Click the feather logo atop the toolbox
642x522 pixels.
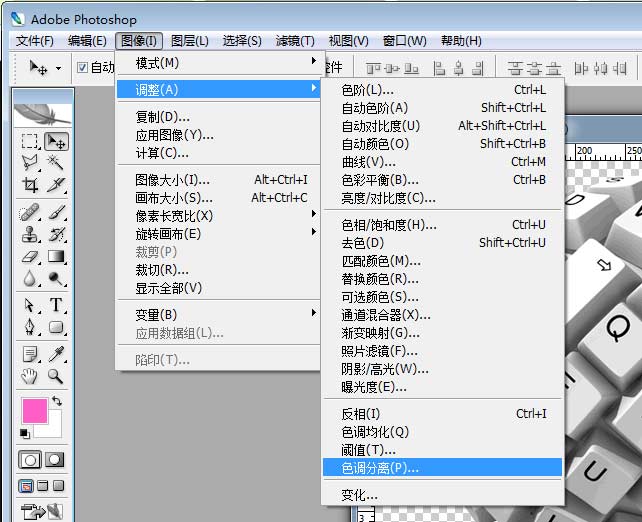[43, 114]
